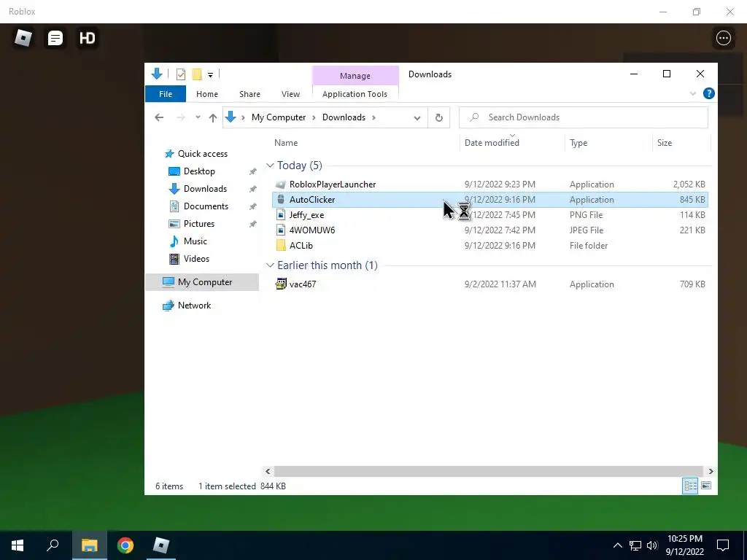Open Videos in the navigation pane
Viewport: 747px width, 560px height.
pyautogui.click(x=196, y=259)
